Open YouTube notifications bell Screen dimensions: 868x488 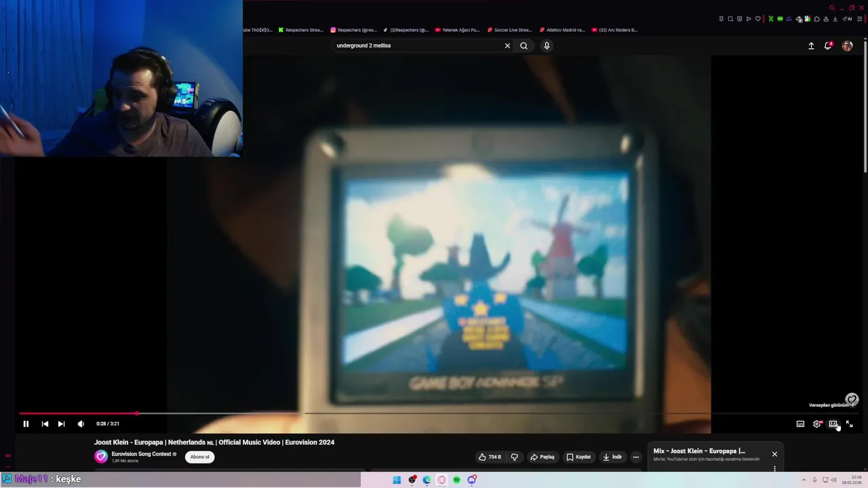coord(828,45)
